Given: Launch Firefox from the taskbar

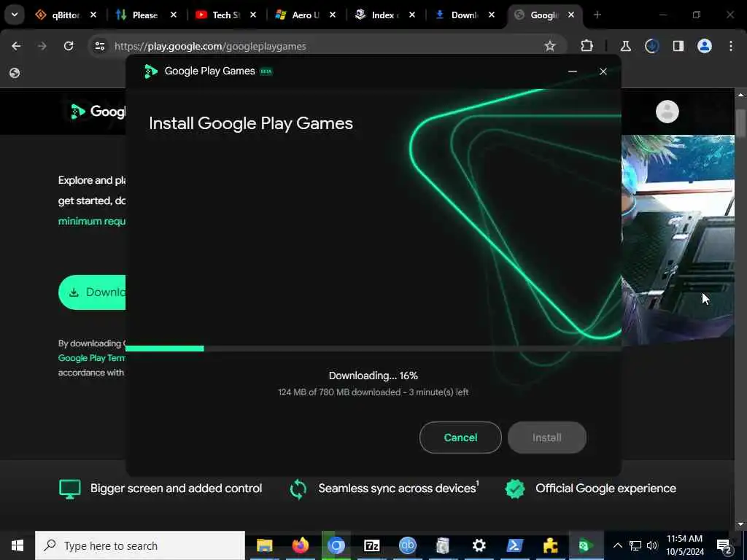Looking at the screenshot, I should click(x=300, y=545).
